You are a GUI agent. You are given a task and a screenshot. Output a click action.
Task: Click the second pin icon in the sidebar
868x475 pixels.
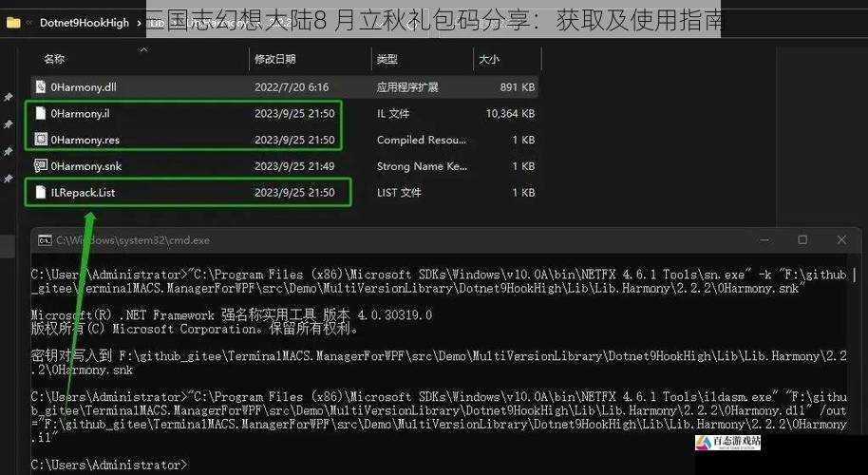[9, 124]
